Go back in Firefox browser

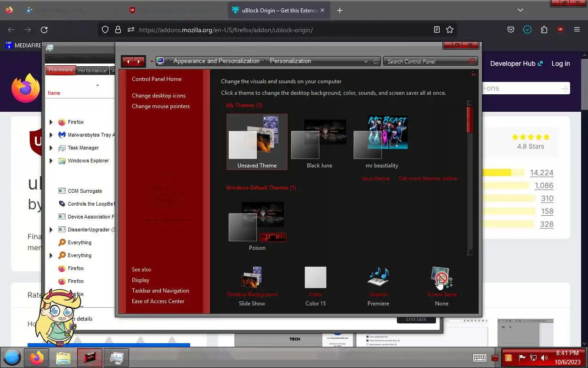click(x=11, y=30)
